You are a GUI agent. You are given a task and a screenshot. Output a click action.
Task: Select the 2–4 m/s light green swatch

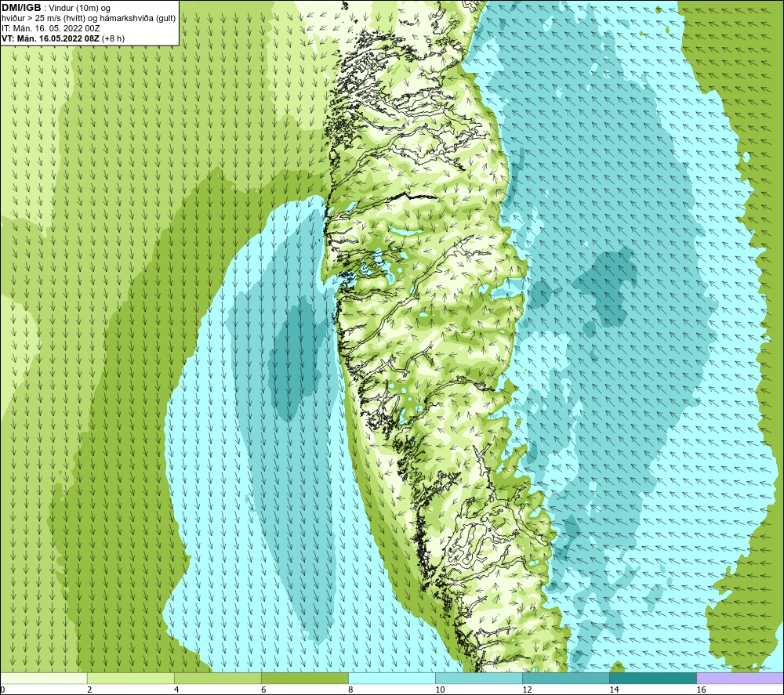130,679
